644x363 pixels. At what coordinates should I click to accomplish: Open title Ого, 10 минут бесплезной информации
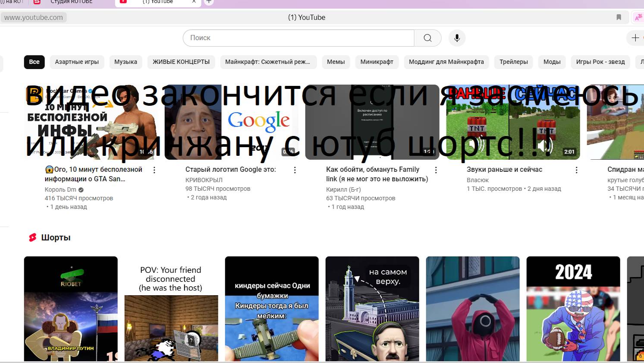point(94,174)
